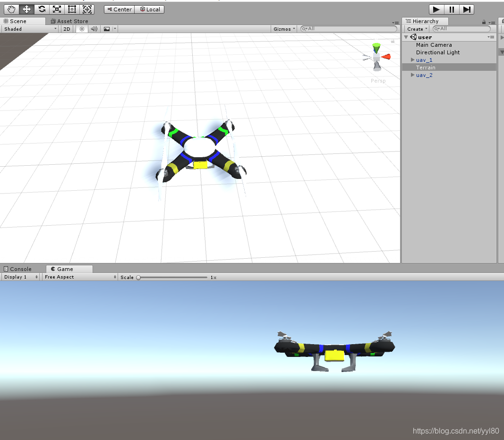
Task: Toggle Persp projection label
Action: [x=378, y=81]
